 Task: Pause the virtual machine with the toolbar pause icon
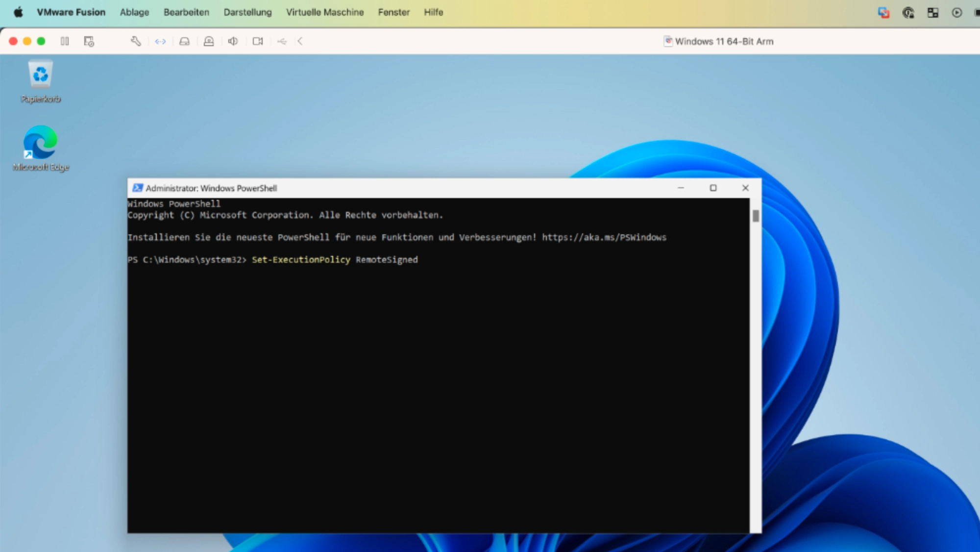65,41
